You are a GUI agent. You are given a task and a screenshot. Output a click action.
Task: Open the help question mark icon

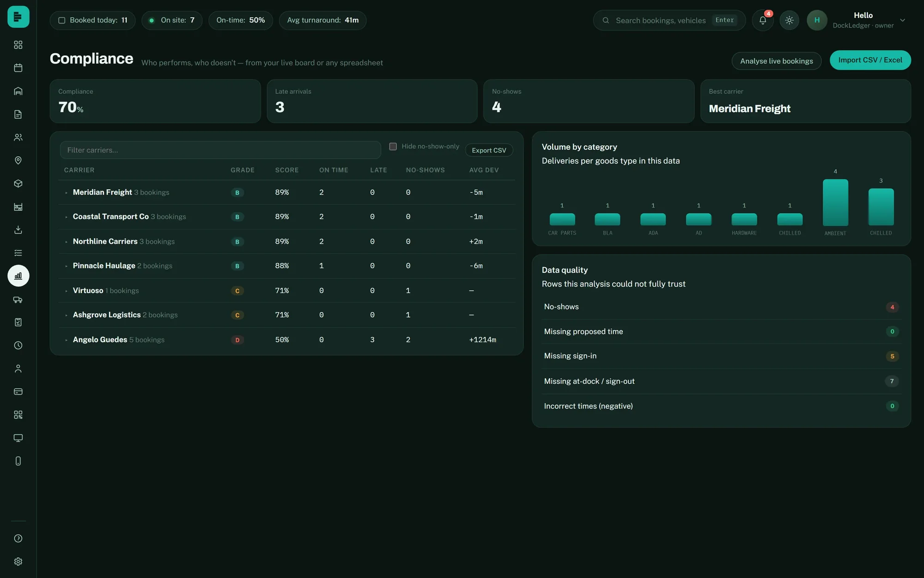pyautogui.click(x=18, y=538)
